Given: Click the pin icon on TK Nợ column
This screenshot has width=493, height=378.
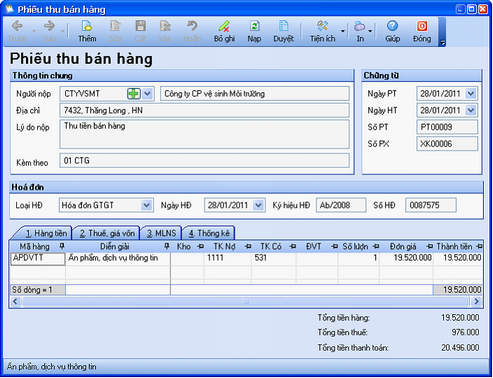Looking at the screenshot, I should tap(248, 246).
